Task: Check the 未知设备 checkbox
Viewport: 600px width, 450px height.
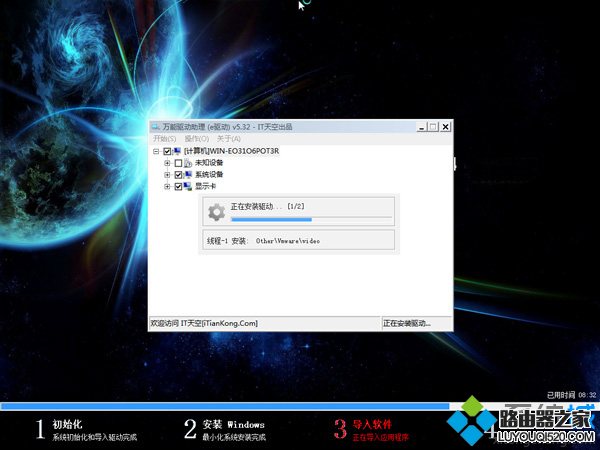Action: [178, 163]
